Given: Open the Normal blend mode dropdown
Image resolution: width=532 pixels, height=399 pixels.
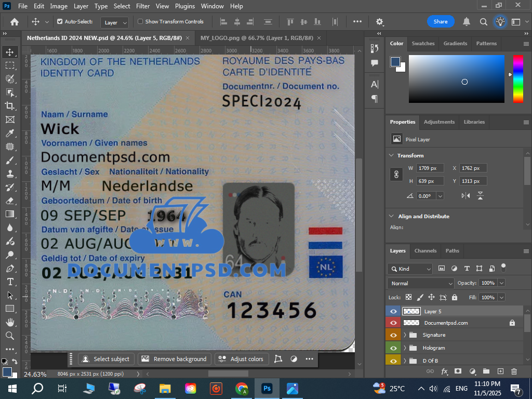Looking at the screenshot, I should click(x=421, y=283).
